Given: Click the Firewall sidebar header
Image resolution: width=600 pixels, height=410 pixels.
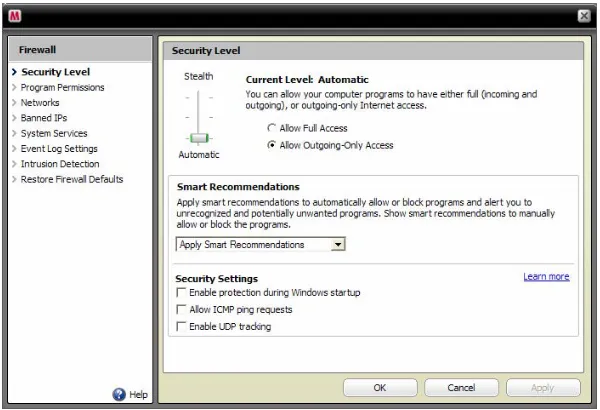Looking at the screenshot, I should coord(80,50).
